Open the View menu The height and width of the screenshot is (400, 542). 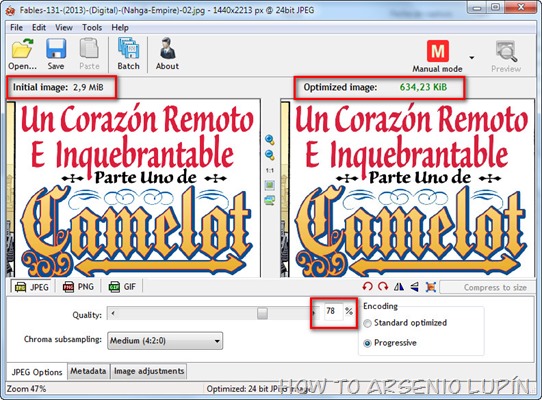point(64,27)
